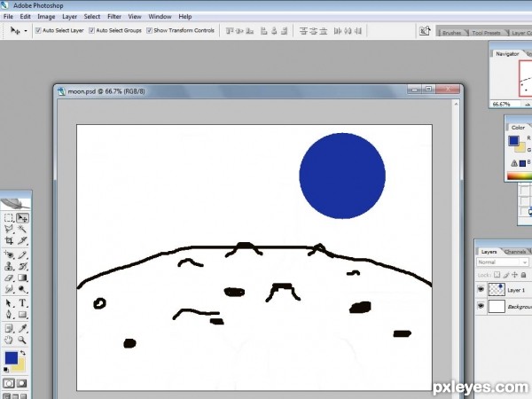Switch to Quick Mask mode

click(22, 383)
